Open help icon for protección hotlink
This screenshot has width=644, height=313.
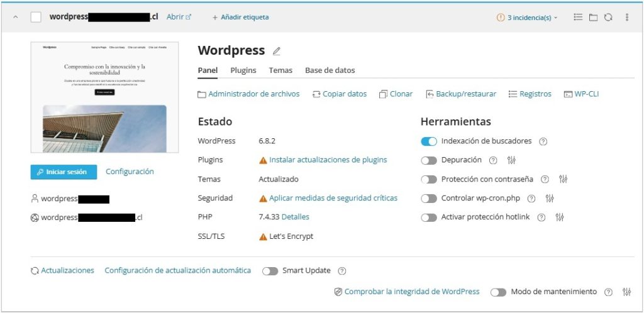(x=541, y=217)
